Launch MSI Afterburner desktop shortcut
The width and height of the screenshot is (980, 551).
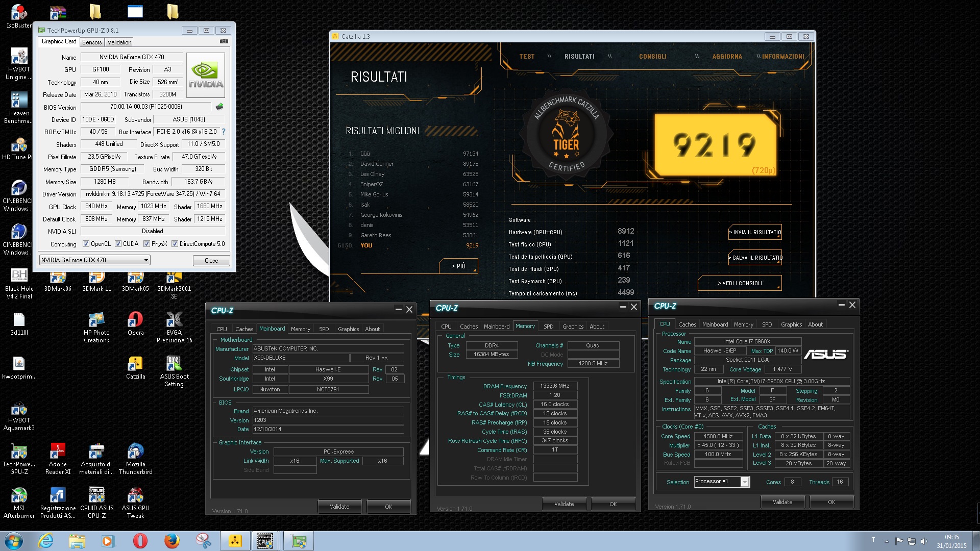19,504
